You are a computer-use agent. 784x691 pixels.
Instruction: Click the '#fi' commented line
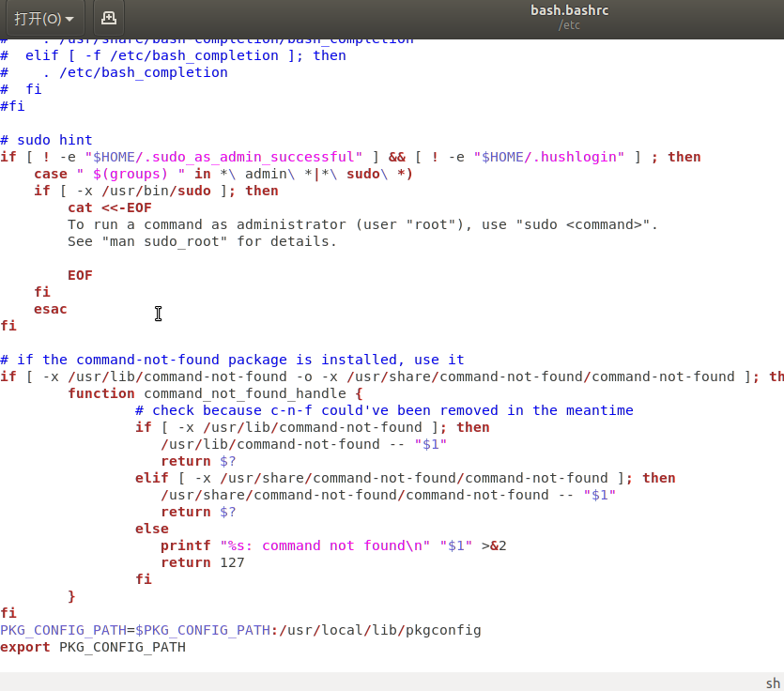12,106
